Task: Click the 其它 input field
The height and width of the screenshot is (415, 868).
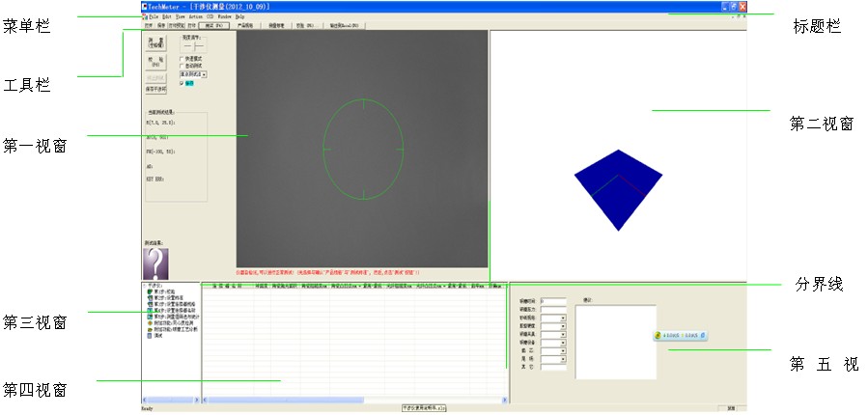Action: [553, 367]
